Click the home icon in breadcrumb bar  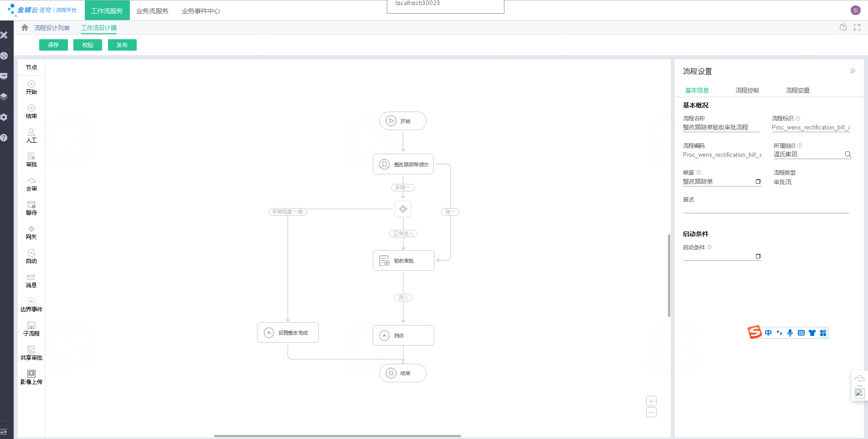click(x=25, y=28)
